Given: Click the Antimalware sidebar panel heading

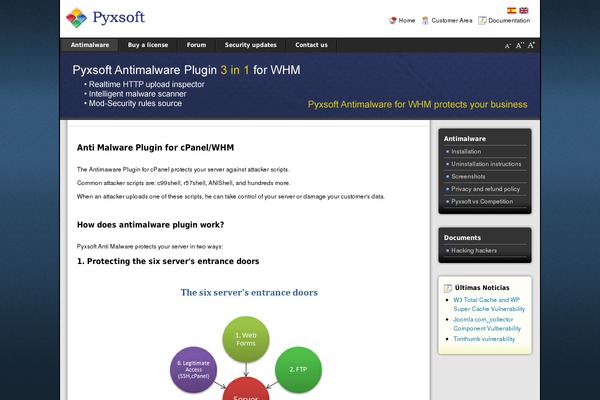Looking at the screenshot, I should point(465,139).
